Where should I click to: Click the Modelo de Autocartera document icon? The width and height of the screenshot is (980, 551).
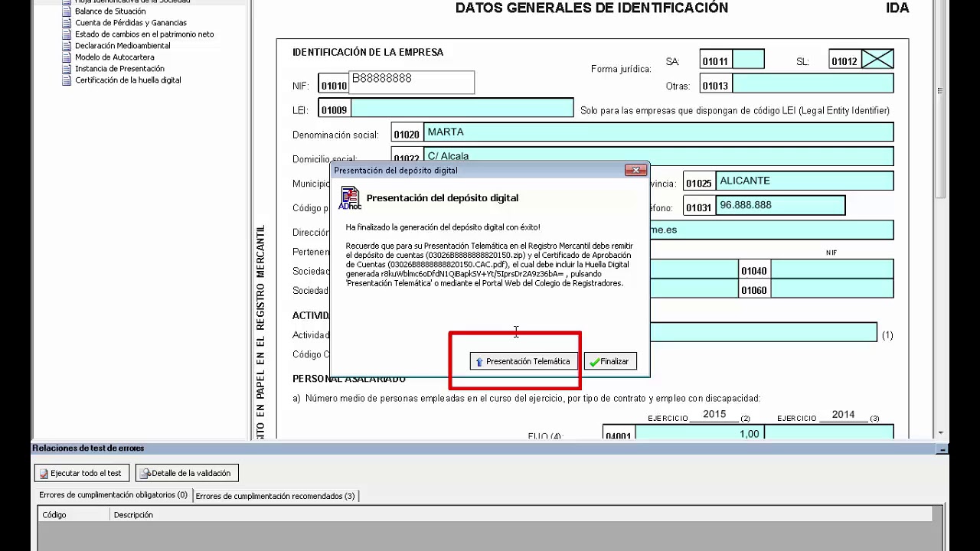click(x=67, y=57)
